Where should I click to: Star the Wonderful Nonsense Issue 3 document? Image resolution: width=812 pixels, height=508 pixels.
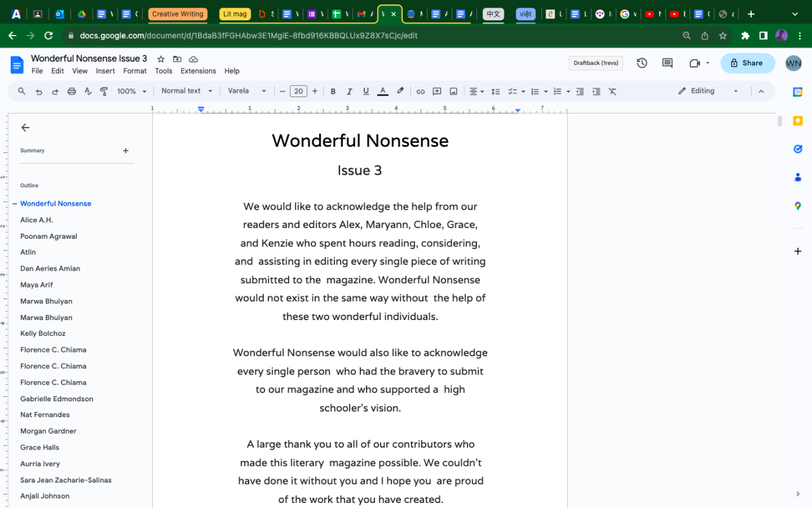pyautogui.click(x=161, y=59)
